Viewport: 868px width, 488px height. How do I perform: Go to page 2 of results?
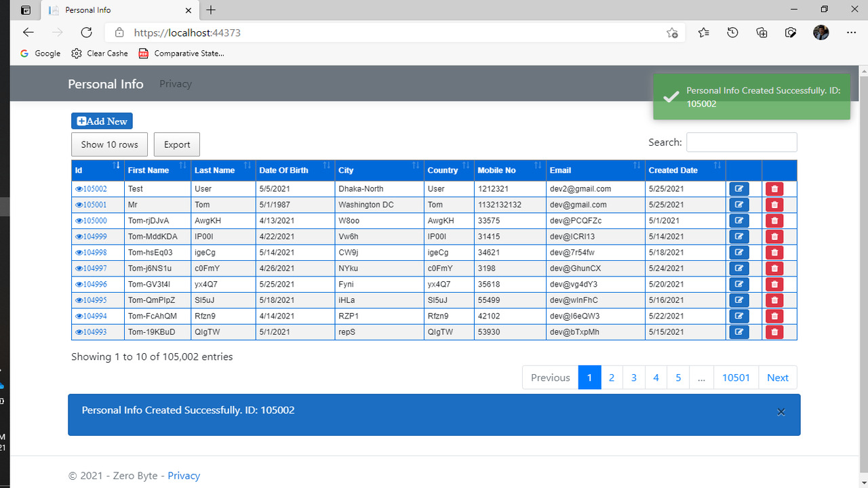coord(611,378)
